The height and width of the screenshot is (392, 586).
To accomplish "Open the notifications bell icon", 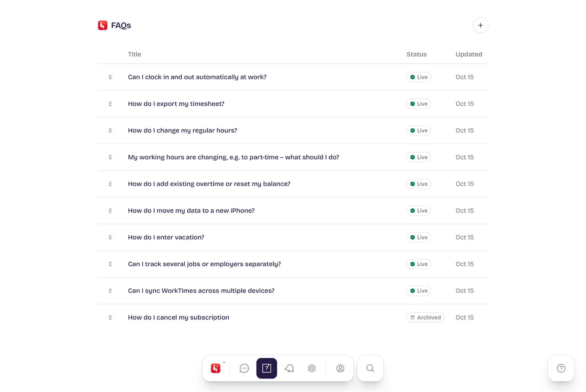I will pos(289,368).
